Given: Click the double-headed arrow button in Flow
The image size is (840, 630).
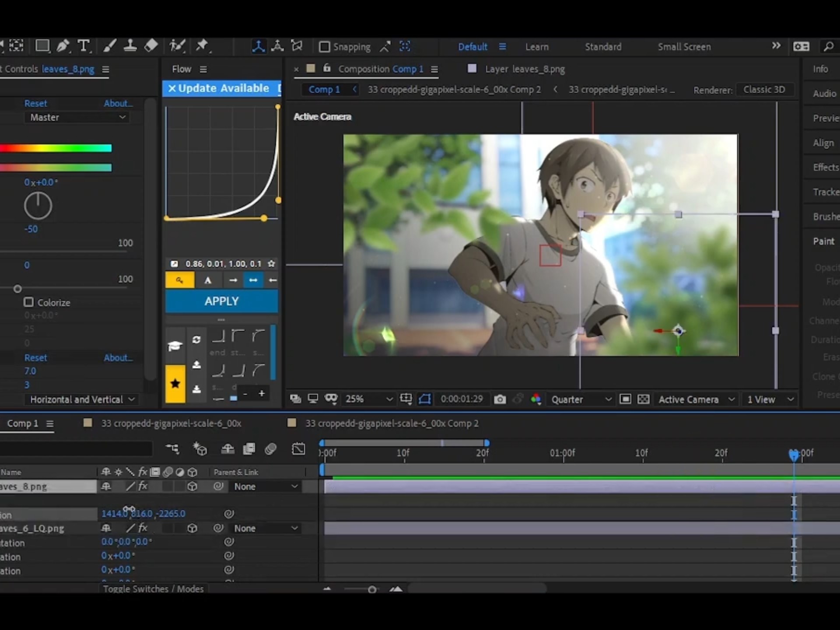Looking at the screenshot, I should tap(253, 280).
